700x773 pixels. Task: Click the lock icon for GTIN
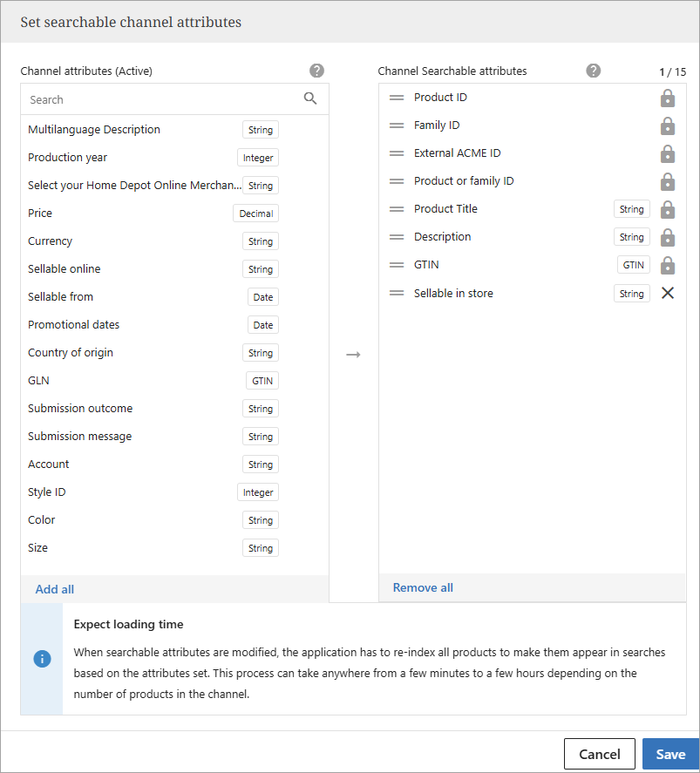(x=668, y=265)
